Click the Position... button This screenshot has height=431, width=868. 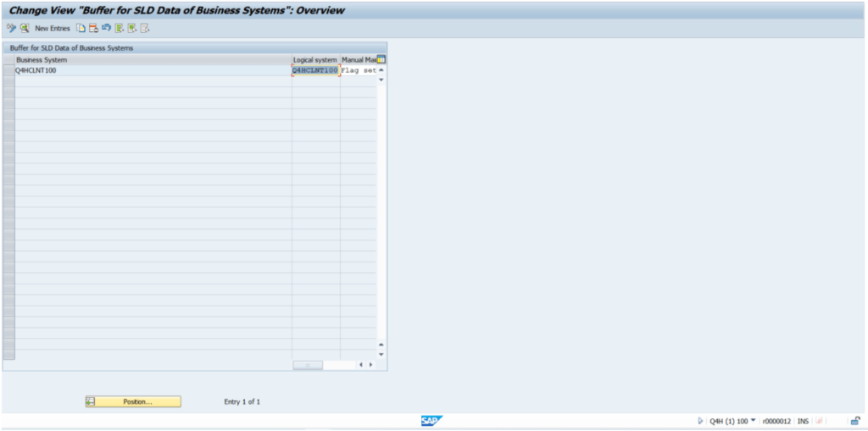(x=133, y=401)
